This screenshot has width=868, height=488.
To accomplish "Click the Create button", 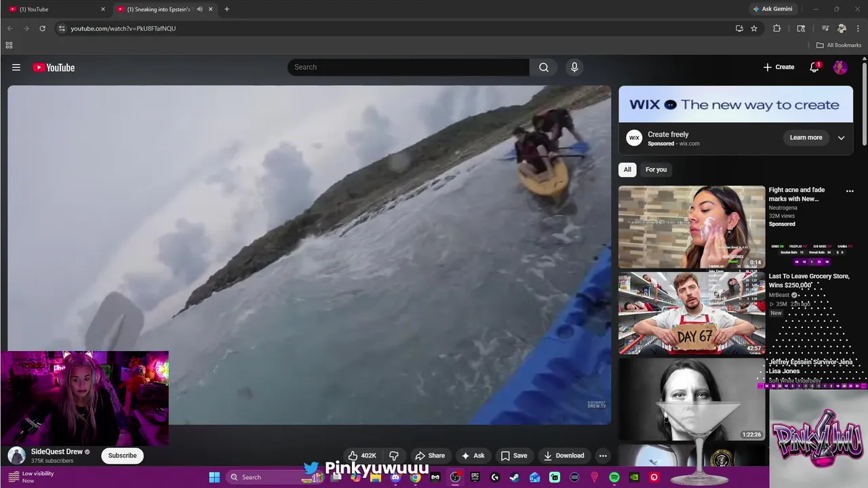I will (778, 67).
